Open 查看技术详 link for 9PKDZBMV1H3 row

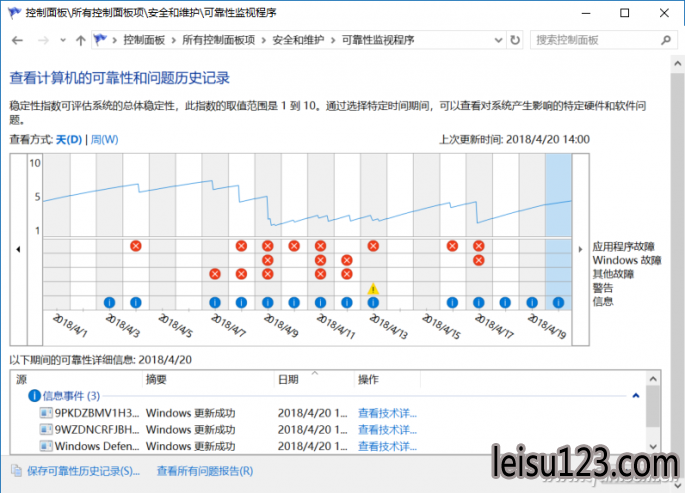[x=387, y=413]
